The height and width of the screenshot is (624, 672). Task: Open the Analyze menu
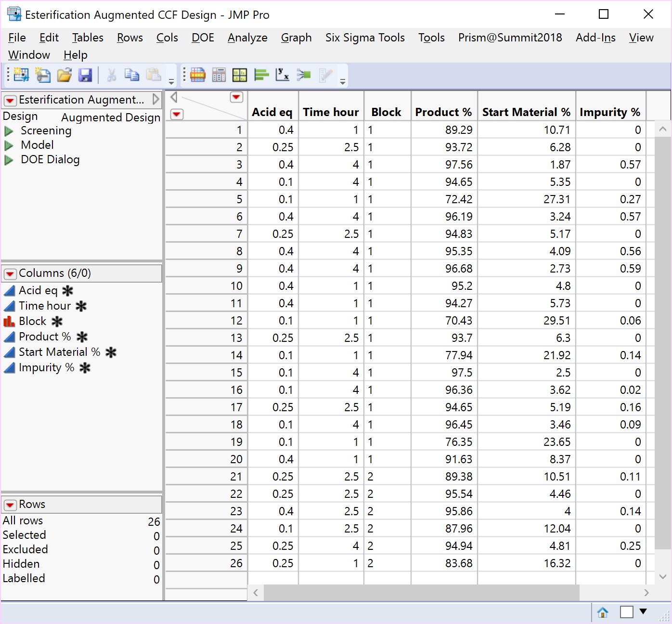(x=247, y=38)
